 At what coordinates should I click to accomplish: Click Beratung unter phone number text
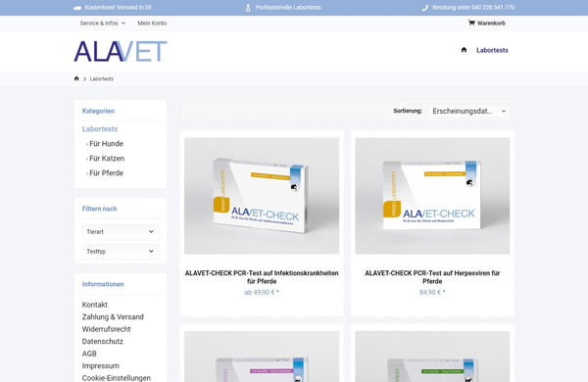(473, 8)
